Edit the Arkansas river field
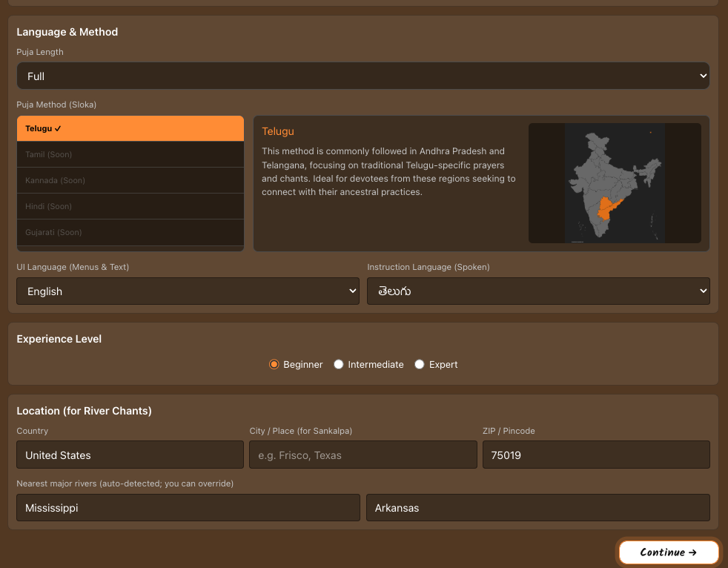The width and height of the screenshot is (728, 568). click(538, 508)
